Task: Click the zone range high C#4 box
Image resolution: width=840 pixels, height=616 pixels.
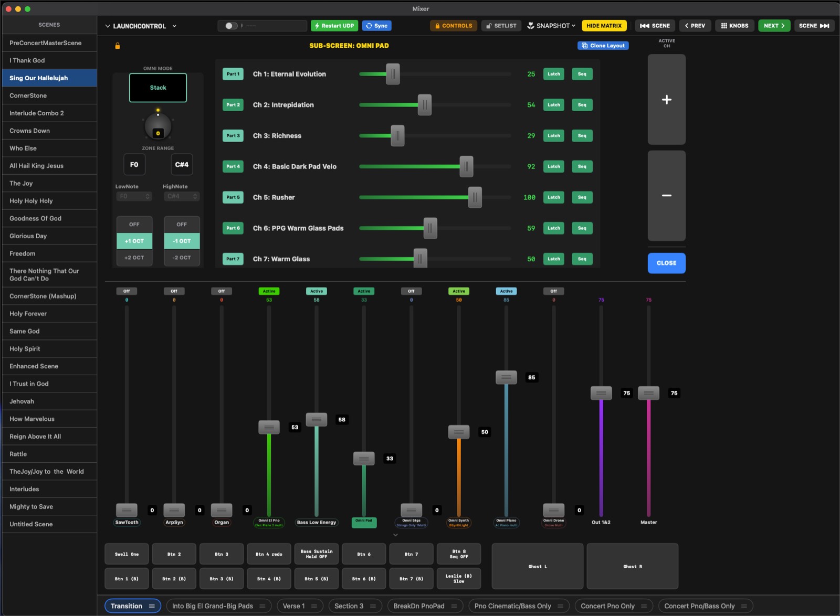Action: [182, 165]
